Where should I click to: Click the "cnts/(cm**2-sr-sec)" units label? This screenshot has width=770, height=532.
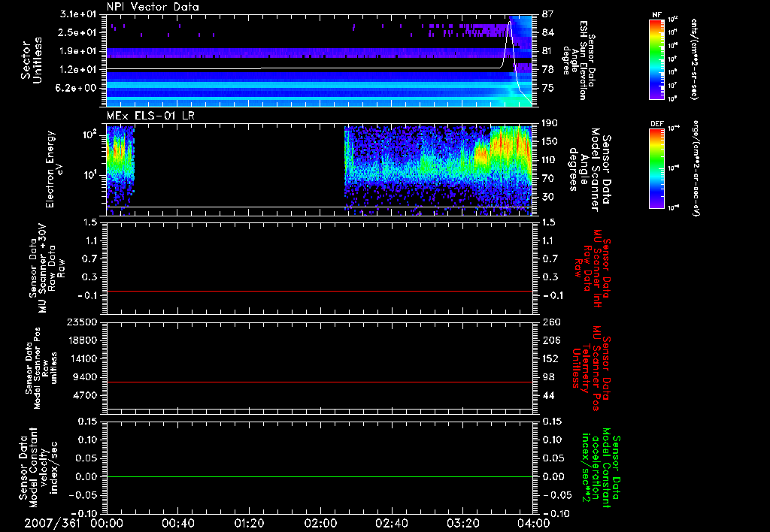pyautogui.click(x=694, y=59)
